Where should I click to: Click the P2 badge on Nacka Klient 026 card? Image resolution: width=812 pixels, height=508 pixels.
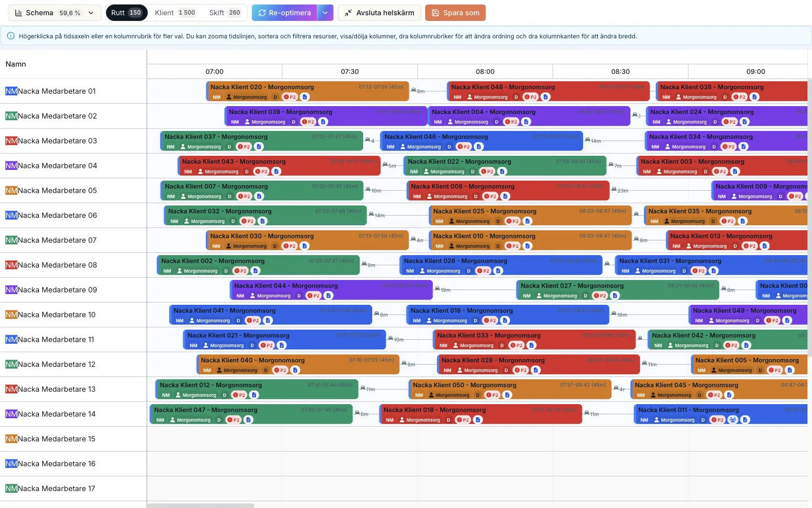pos(483,271)
